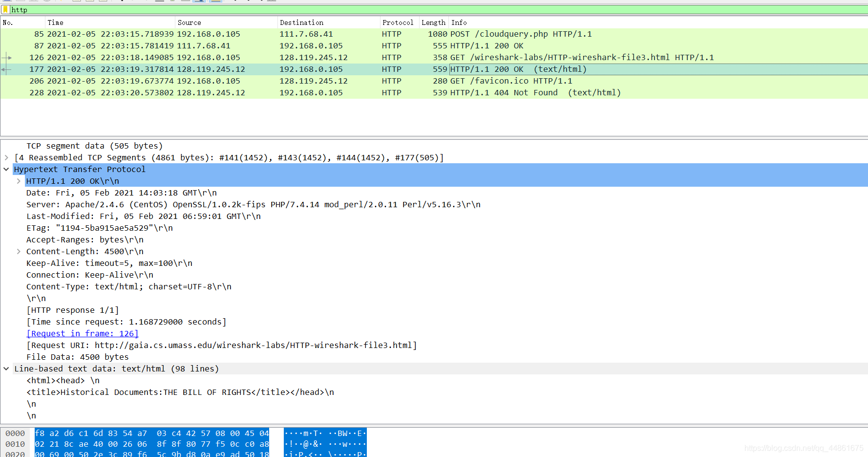The width and height of the screenshot is (868, 457).
Task: Click hex offset 0010 in bytes pane
Action: 15,444
